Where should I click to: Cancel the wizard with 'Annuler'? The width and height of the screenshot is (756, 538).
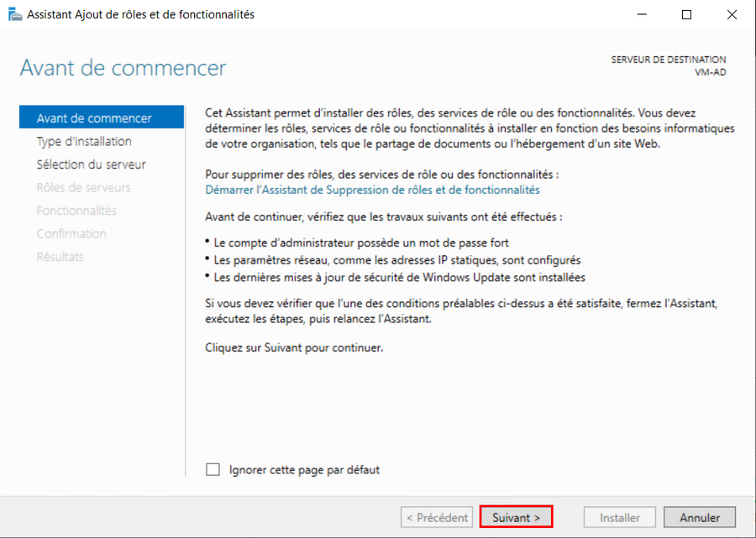pyautogui.click(x=700, y=518)
